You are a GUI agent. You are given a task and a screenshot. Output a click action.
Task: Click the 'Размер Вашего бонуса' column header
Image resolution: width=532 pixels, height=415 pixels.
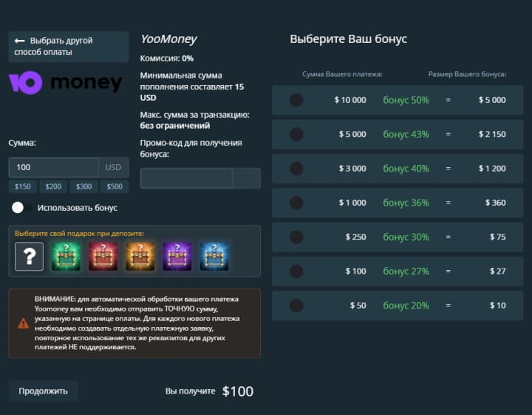467,74
